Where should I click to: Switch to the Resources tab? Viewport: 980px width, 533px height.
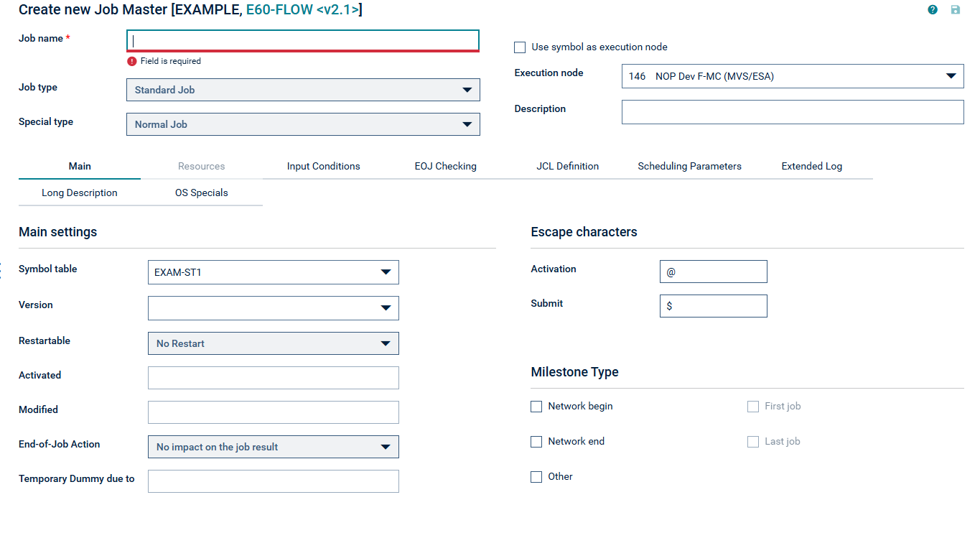202,166
